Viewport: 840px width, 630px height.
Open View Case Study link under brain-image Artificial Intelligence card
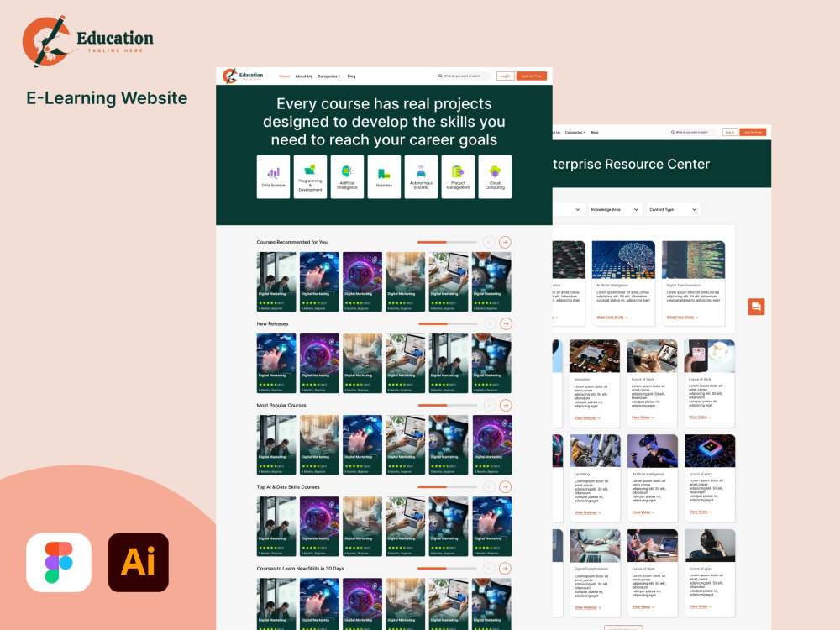pyautogui.click(x=612, y=318)
